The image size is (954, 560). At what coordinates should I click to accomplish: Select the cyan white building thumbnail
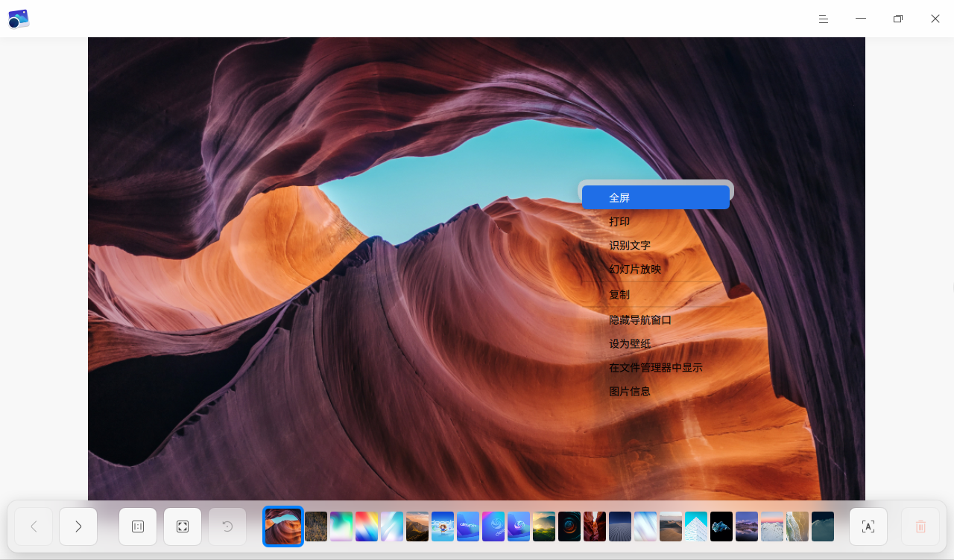click(696, 526)
